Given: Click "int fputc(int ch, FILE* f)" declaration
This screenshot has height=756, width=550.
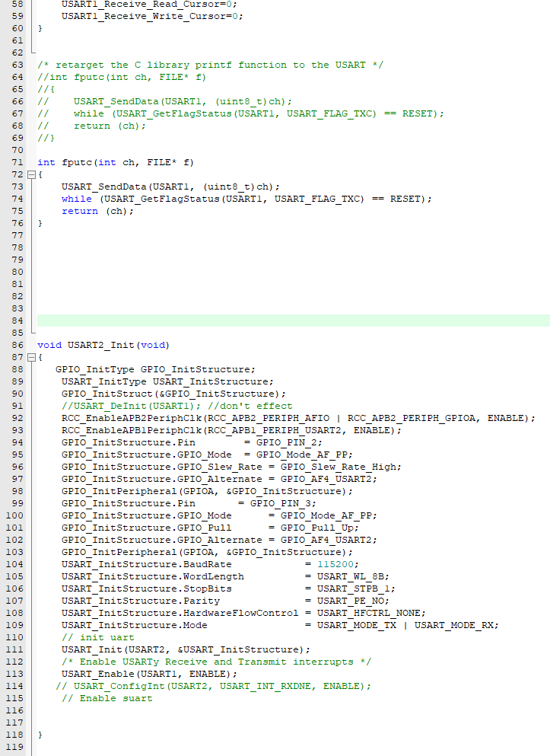Looking at the screenshot, I should click(x=116, y=162).
